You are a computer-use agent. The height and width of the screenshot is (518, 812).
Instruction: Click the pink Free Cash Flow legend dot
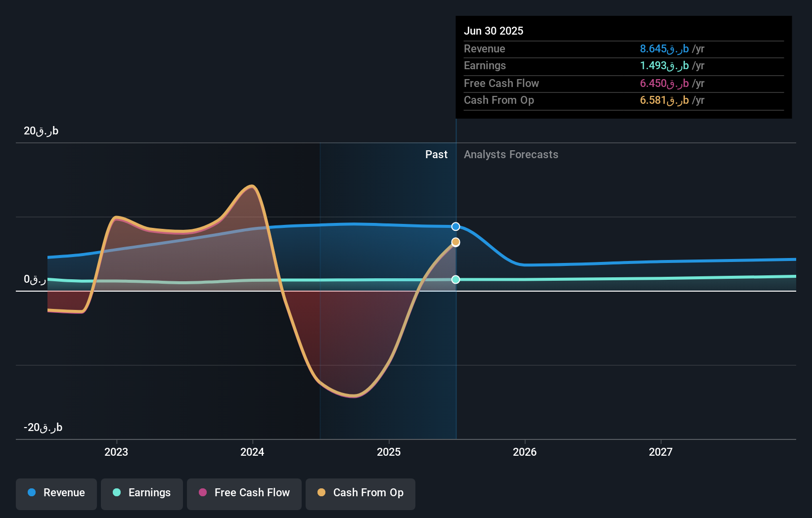point(203,492)
